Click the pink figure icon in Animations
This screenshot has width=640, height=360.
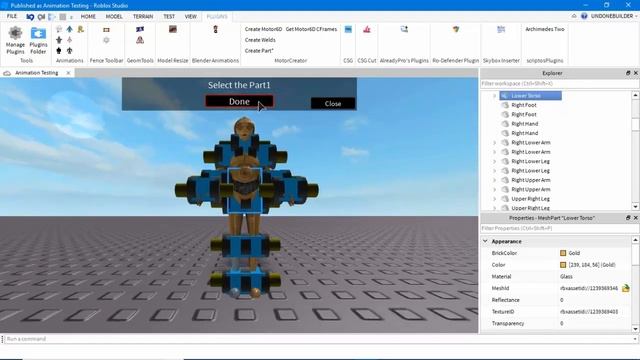69,40
